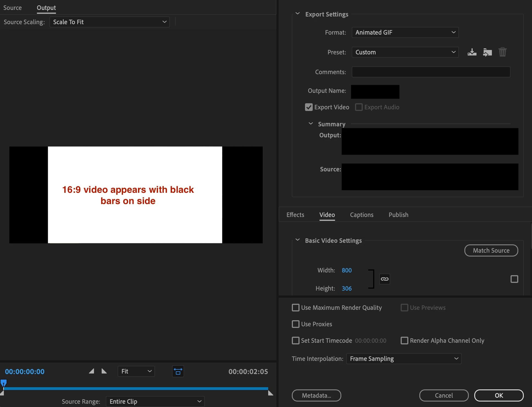The width and height of the screenshot is (532, 407).
Task: Click the Metadata button
Action: pyautogui.click(x=316, y=395)
